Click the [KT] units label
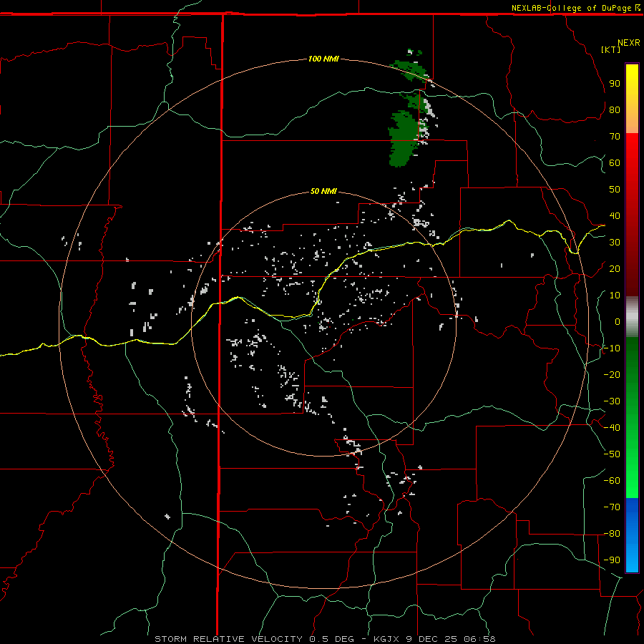 [611, 49]
